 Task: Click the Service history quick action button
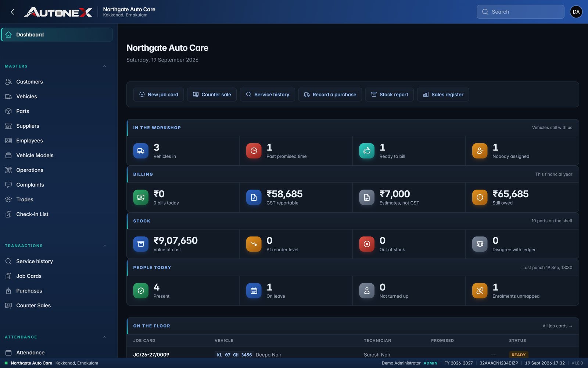(268, 95)
